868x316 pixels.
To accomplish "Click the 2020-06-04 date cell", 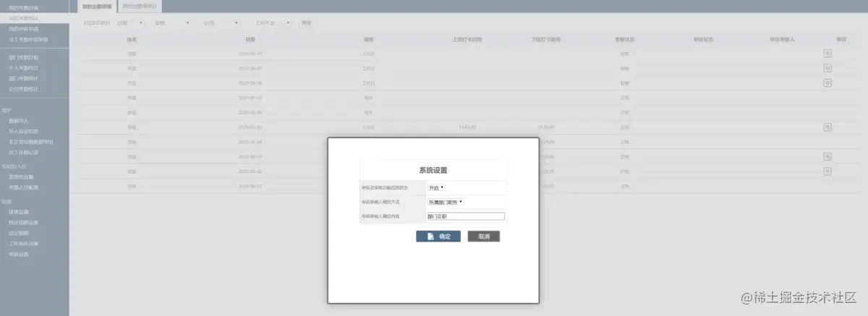I will 250,142.
